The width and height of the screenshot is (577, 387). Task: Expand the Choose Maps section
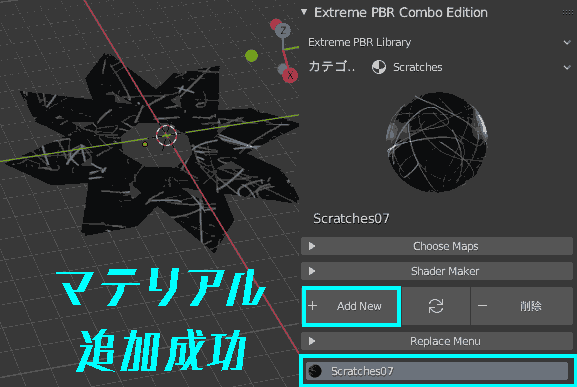point(437,246)
